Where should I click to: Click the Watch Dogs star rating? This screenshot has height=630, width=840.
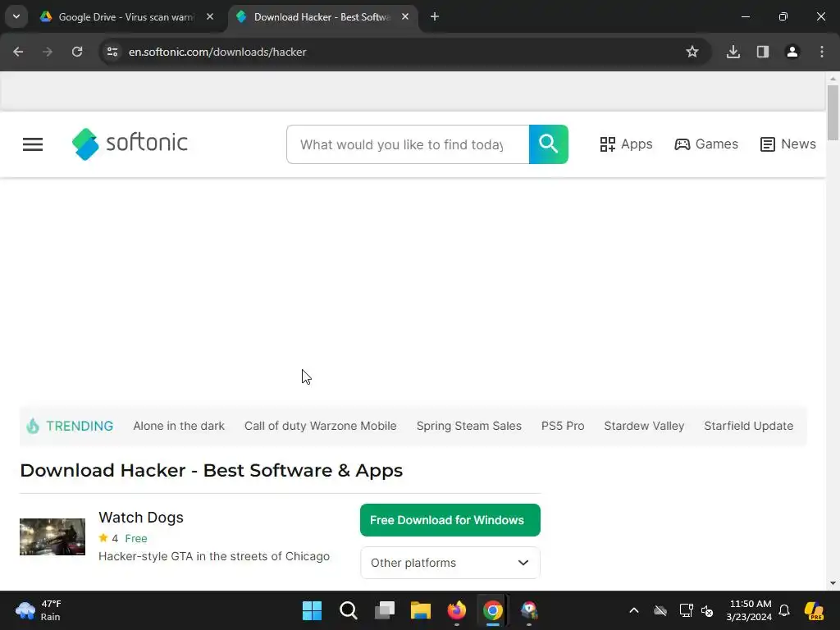click(108, 538)
